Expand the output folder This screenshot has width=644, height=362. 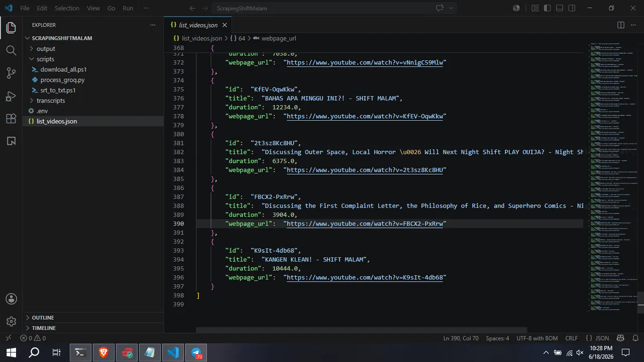click(x=93, y=49)
